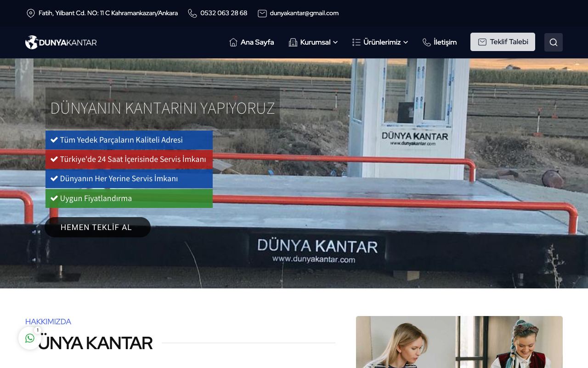The image size is (588, 368).
Task: Open the search icon button
Action: click(553, 42)
